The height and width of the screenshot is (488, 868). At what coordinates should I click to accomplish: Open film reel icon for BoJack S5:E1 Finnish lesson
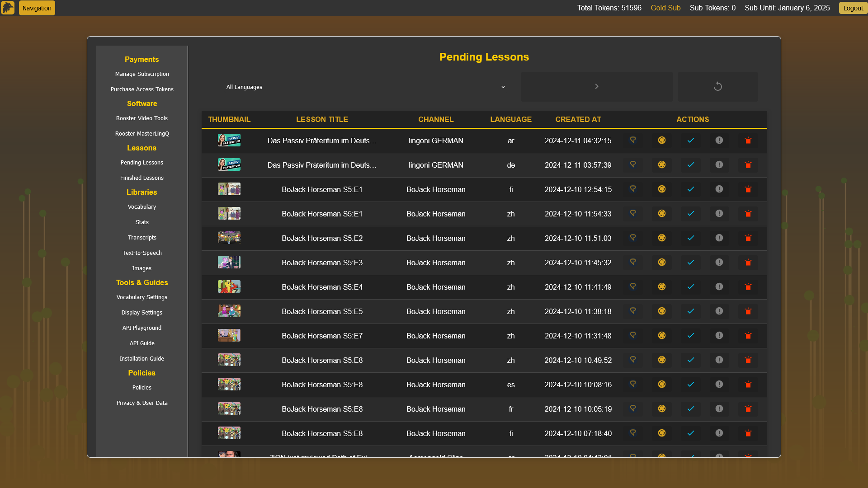(x=661, y=189)
